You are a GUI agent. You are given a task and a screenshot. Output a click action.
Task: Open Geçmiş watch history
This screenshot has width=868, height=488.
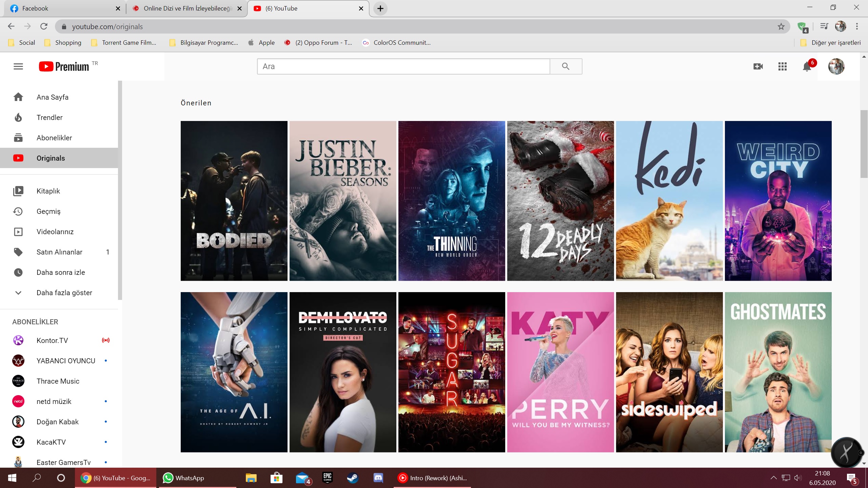pos(59,211)
